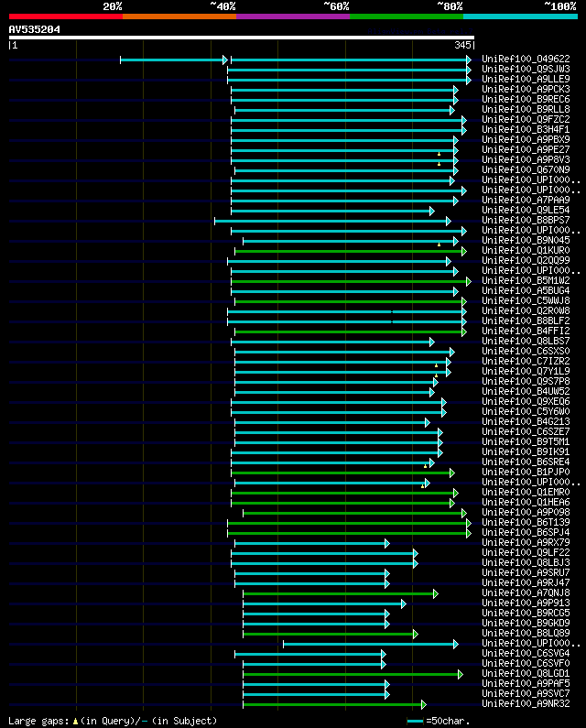This screenshot has width=586, height=728.
Task: Click label UniRef100_B8BLF2
Action: (526, 321)
